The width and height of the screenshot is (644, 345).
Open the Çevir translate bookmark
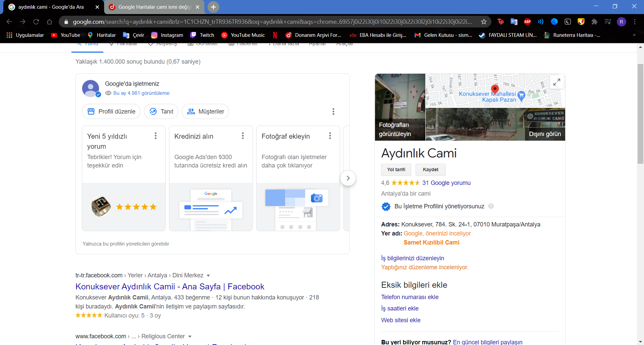(133, 35)
